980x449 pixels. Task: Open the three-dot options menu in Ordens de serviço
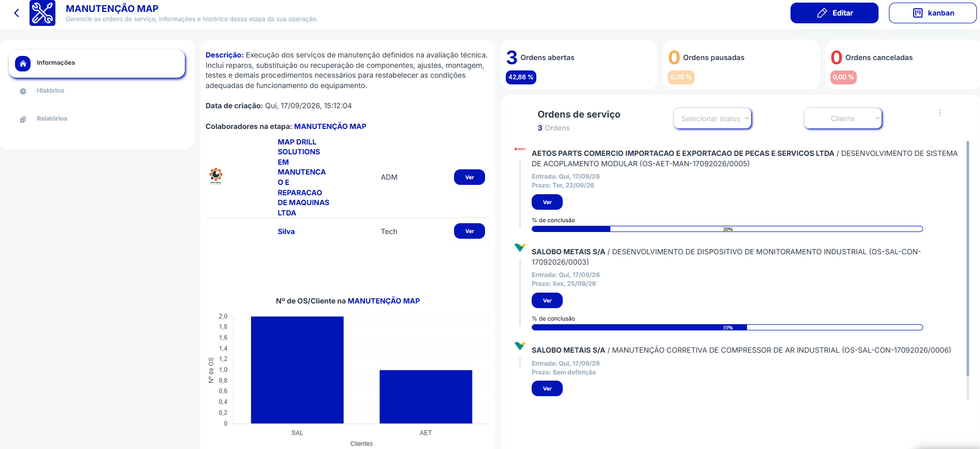[940, 113]
